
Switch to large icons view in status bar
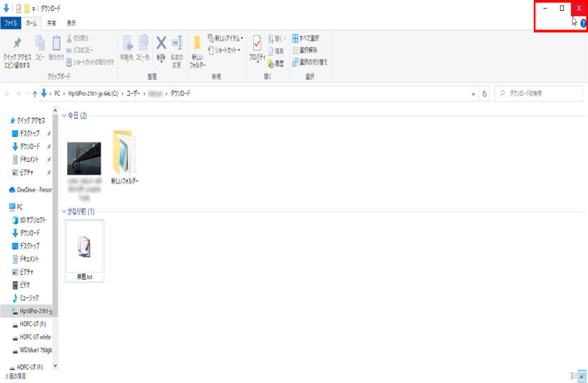tap(582, 375)
